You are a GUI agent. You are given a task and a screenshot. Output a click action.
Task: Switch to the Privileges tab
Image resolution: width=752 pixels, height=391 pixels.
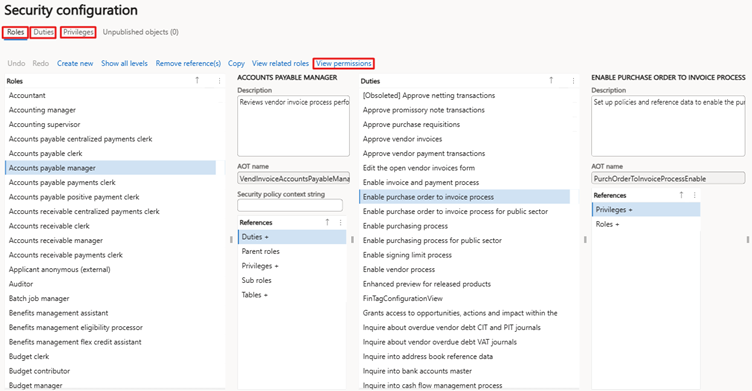78,32
